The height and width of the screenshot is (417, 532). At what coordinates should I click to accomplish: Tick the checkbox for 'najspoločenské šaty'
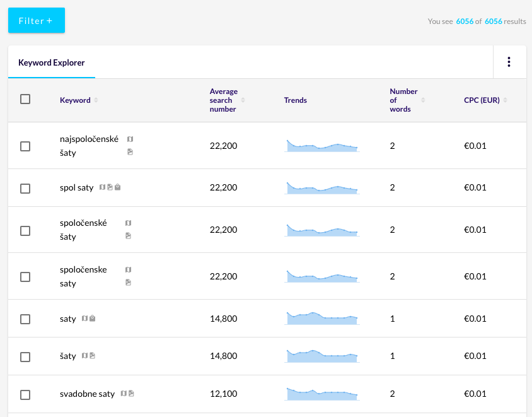pos(25,146)
